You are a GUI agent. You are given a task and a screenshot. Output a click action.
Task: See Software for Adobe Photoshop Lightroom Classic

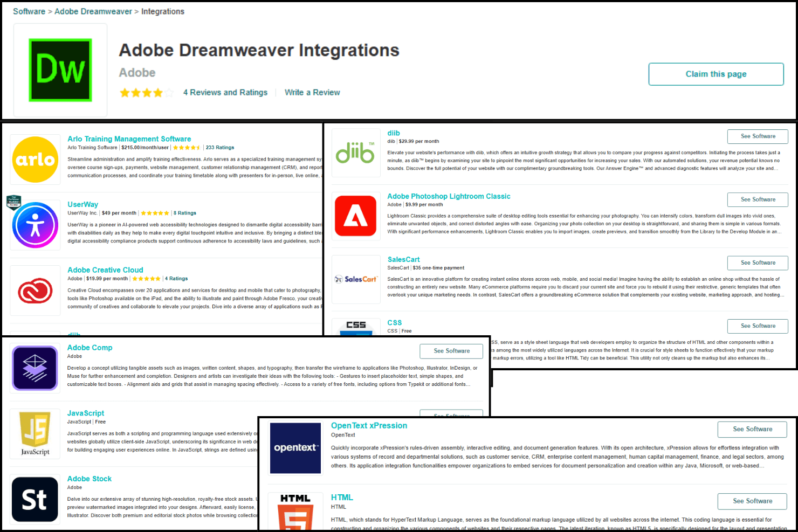(758, 199)
